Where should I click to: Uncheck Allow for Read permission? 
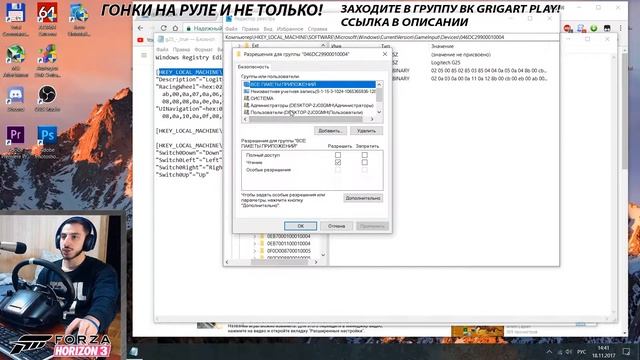point(338,162)
